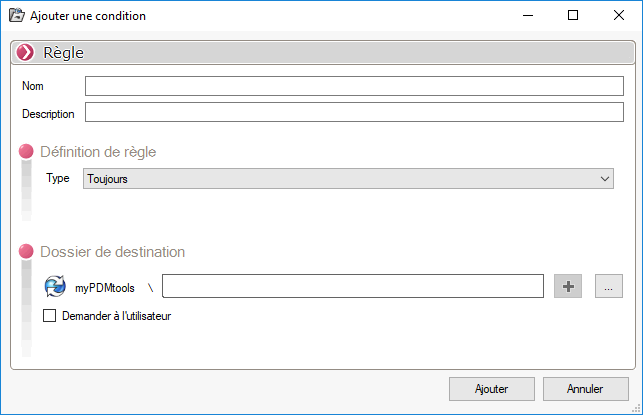This screenshot has width=643, height=415.
Task: Select the Définition de règle heading
Action: coord(98,152)
